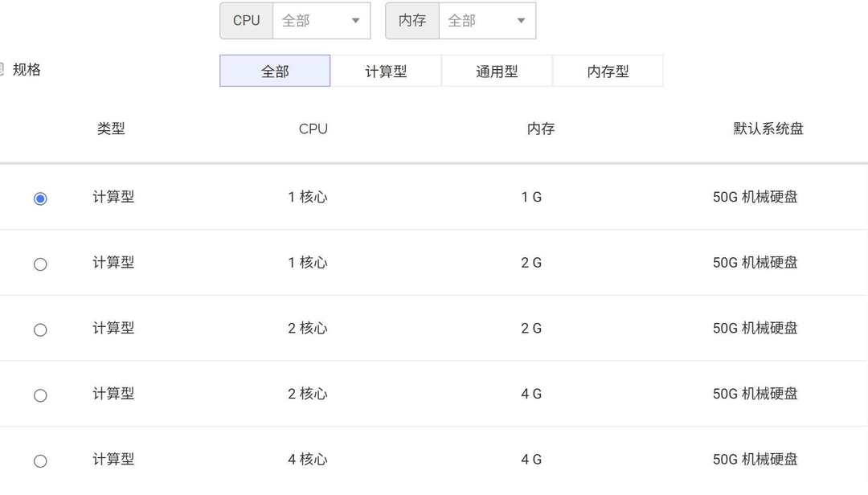The width and height of the screenshot is (868, 495).
Task: Click the 规格 section icon
Action: (2, 70)
